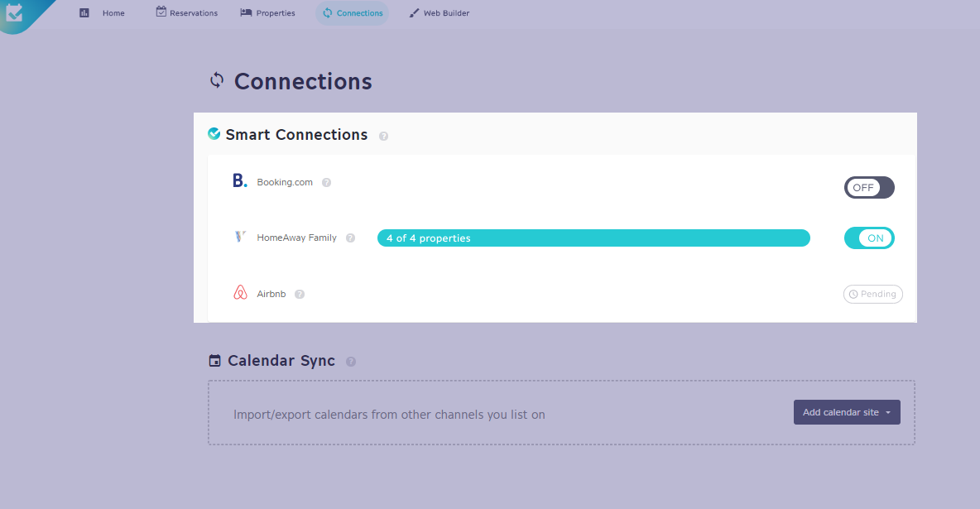Turn off the HomeAway Family toggle
This screenshot has width=980, height=509.
(869, 238)
